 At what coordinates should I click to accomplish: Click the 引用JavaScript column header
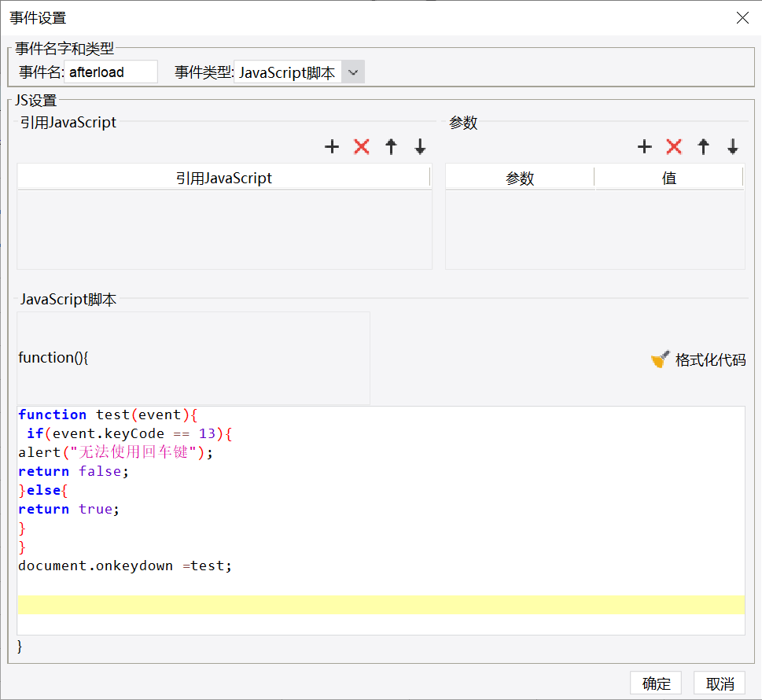pyautogui.click(x=223, y=178)
